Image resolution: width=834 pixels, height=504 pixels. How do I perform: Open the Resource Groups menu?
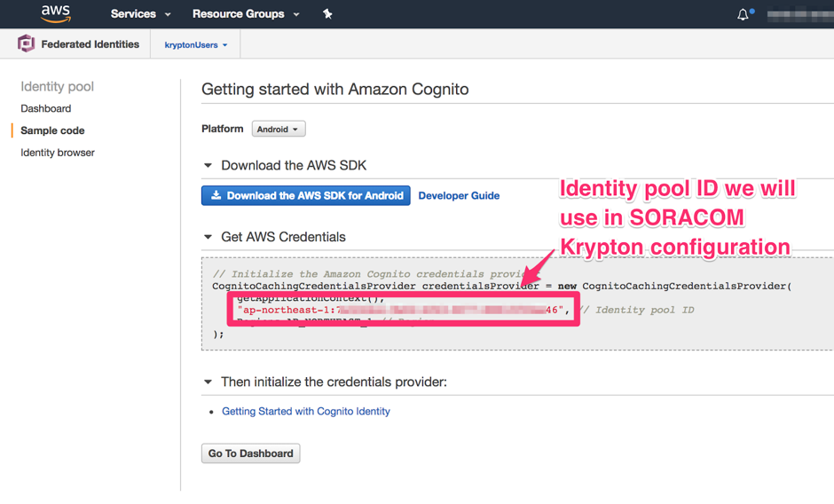tap(245, 14)
